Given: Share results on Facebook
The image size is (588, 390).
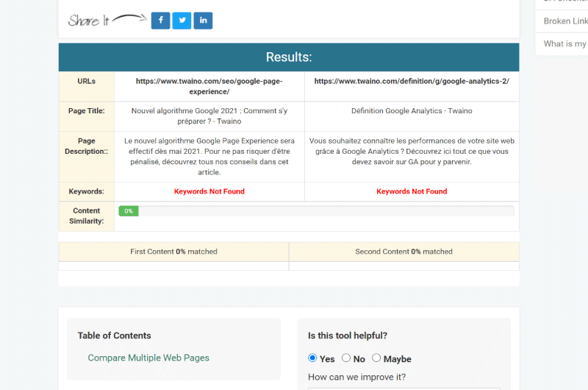Looking at the screenshot, I should click(160, 21).
